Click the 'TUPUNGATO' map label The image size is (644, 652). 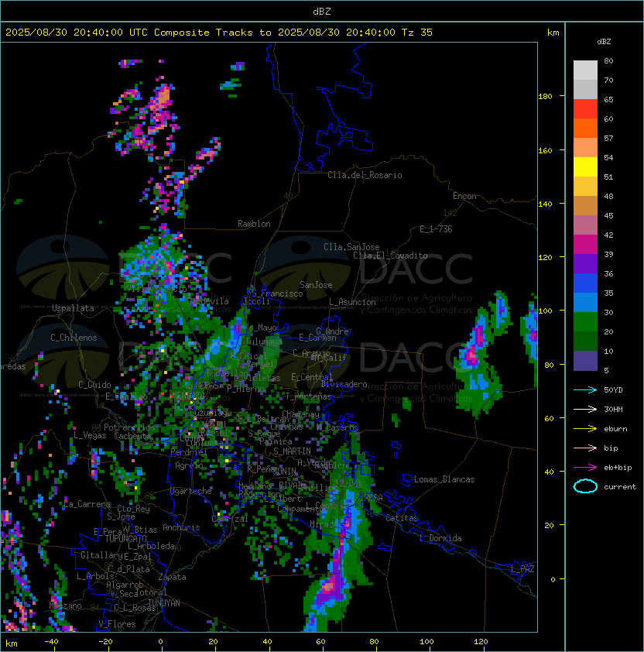coord(125,539)
